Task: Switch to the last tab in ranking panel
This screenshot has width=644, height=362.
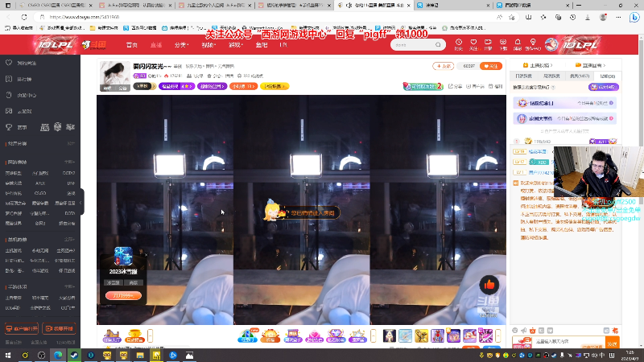Action: pyautogui.click(x=608, y=76)
